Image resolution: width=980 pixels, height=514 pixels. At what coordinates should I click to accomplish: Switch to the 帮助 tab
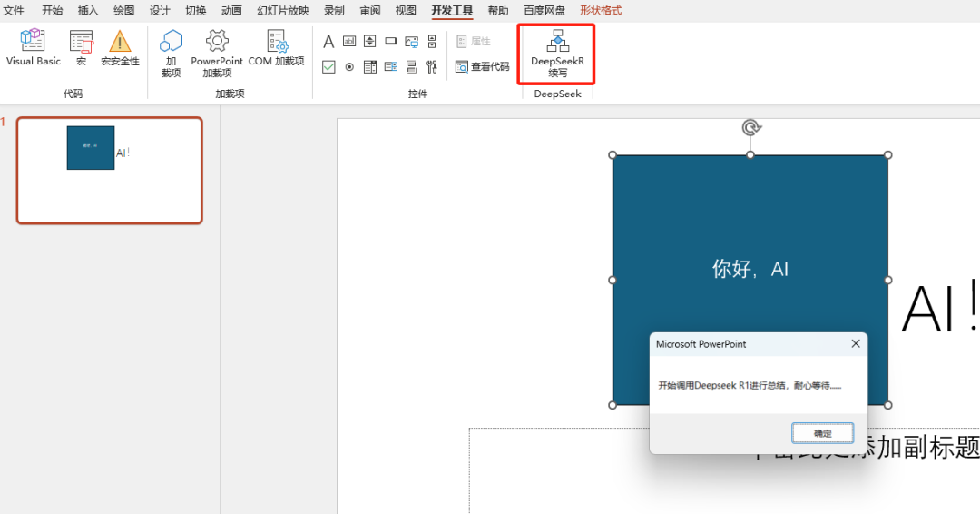(498, 11)
